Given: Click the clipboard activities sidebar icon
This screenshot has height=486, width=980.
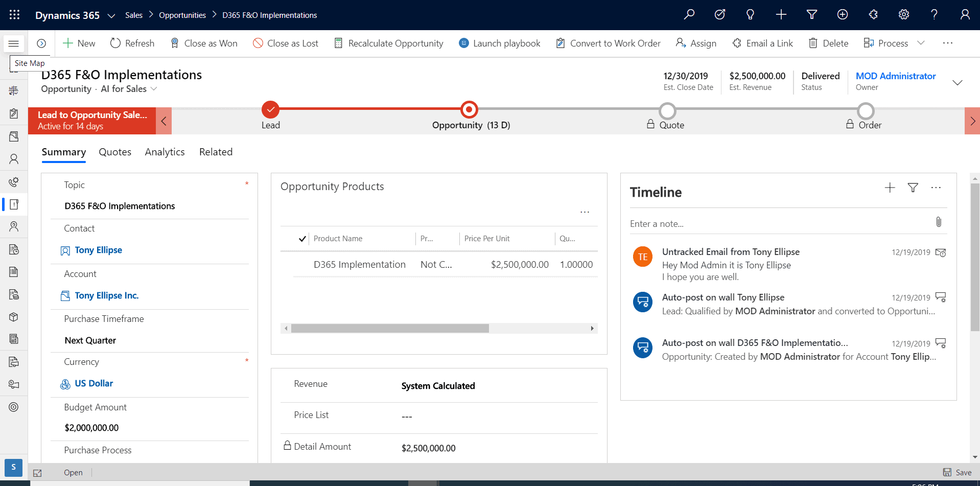Looking at the screenshot, I should tap(14, 113).
